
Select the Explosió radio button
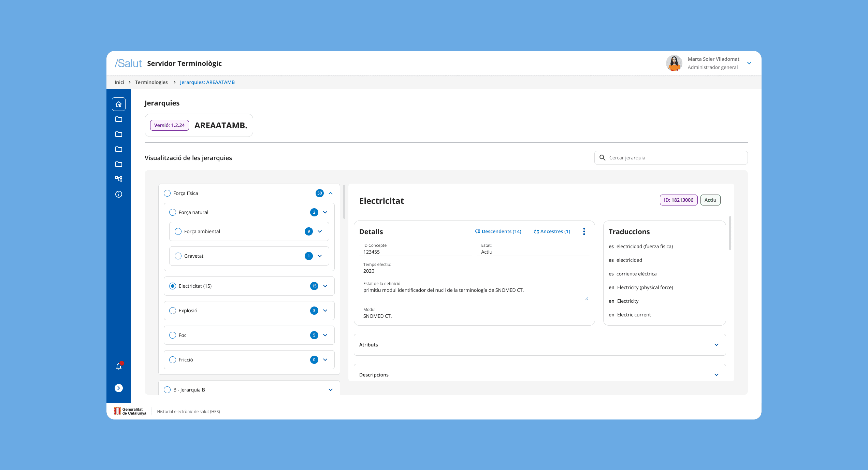(173, 311)
